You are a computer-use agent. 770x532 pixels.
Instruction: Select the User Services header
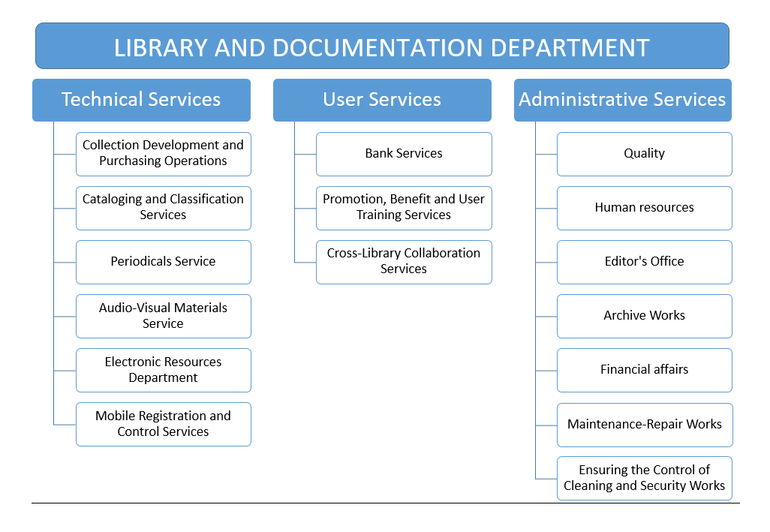point(382,100)
